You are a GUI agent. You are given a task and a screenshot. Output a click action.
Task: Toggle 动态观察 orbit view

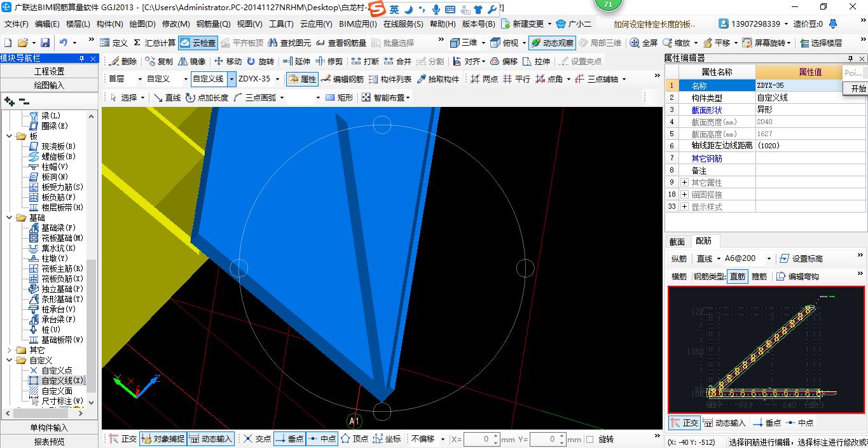552,43
